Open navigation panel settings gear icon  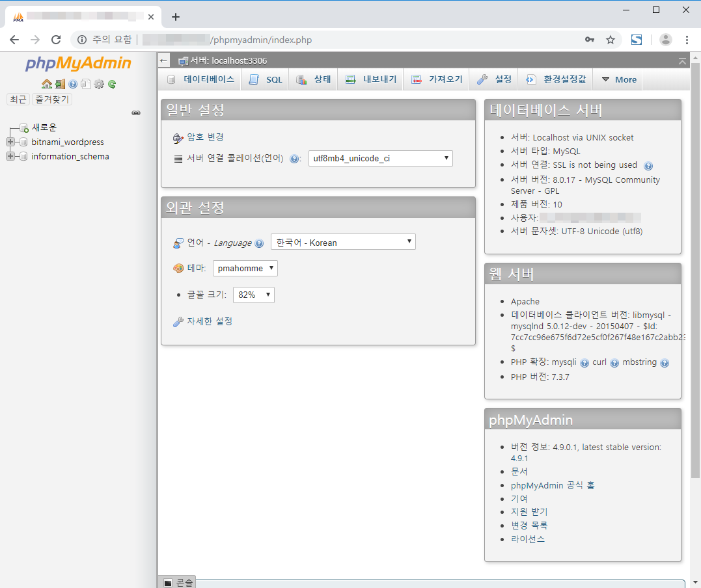pos(99,84)
